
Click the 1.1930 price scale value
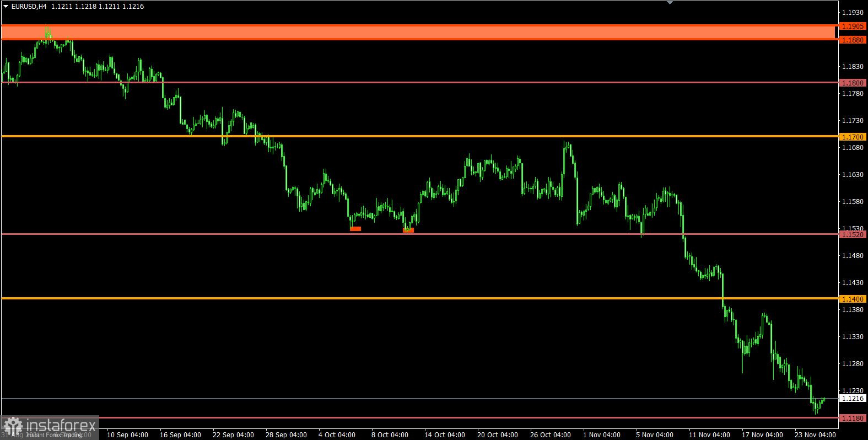point(853,12)
